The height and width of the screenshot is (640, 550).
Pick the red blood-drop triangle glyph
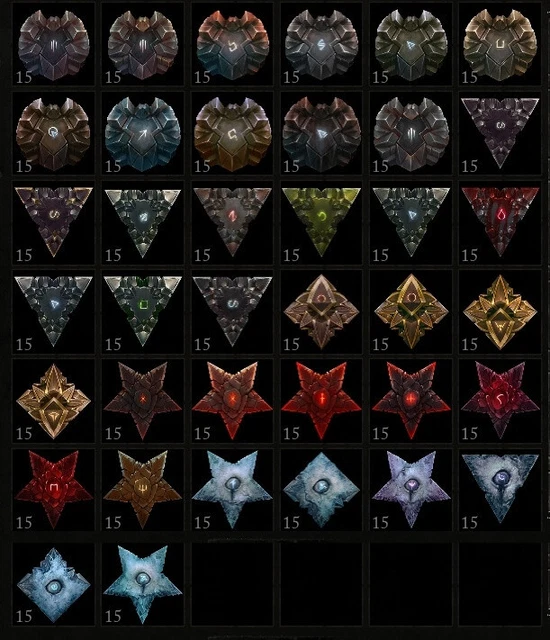coord(500,221)
